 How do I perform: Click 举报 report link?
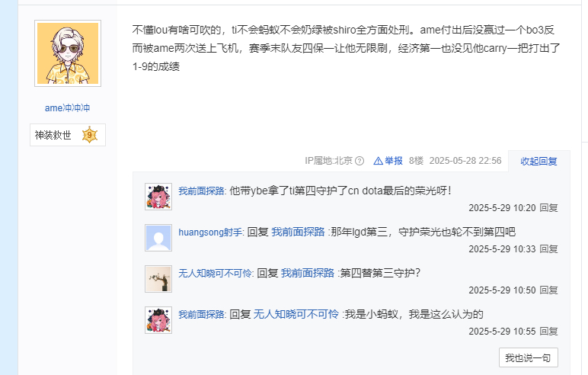click(393, 161)
